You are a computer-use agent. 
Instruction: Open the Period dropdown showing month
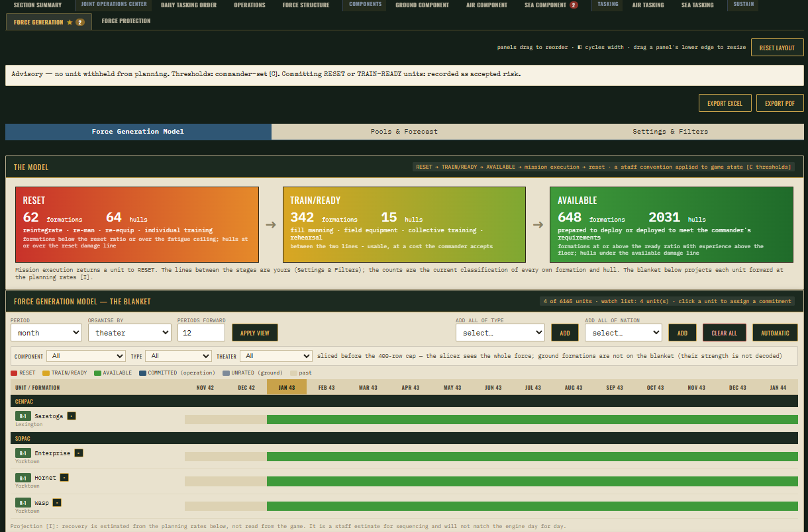[46, 332]
